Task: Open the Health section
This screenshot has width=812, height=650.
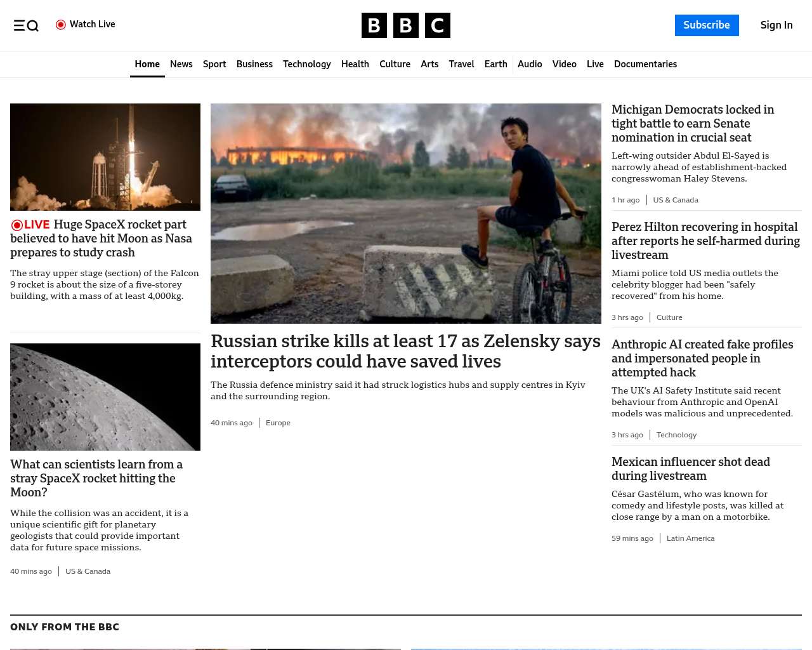Action: point(355,64)
